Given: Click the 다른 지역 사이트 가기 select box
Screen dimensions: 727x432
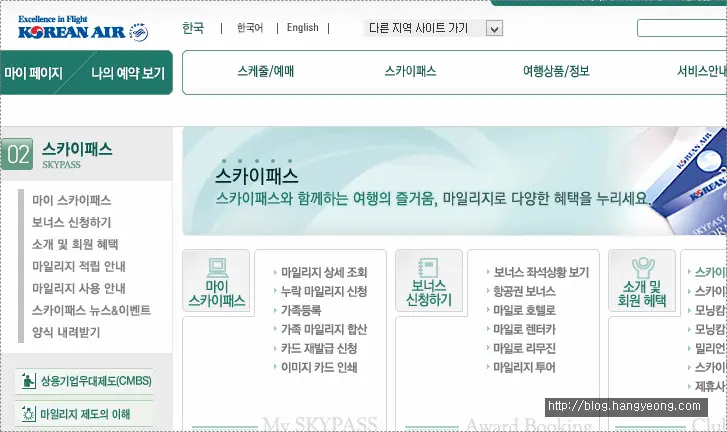Looking at the screenshot, I should (434, 28).
